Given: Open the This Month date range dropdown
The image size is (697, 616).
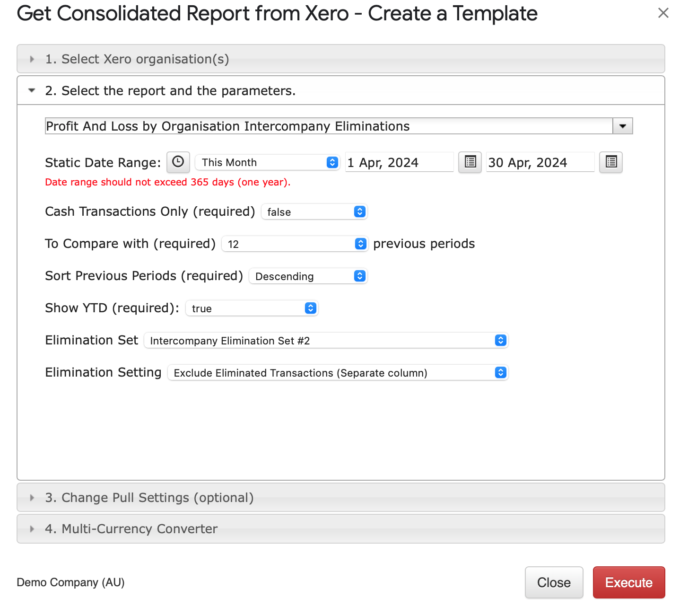Looking at the screenshot, I should click(268, 162).
